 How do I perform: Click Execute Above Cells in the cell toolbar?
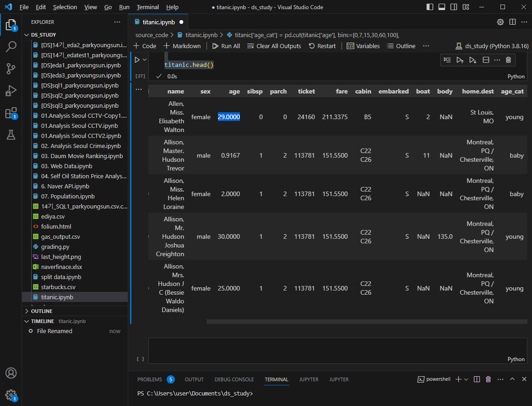460,60
